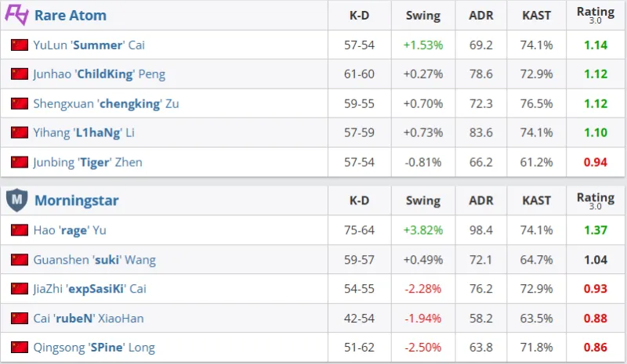627x364 pixels.
Task: Click the flag icon beside rubeN
Action: pos(20,318)
